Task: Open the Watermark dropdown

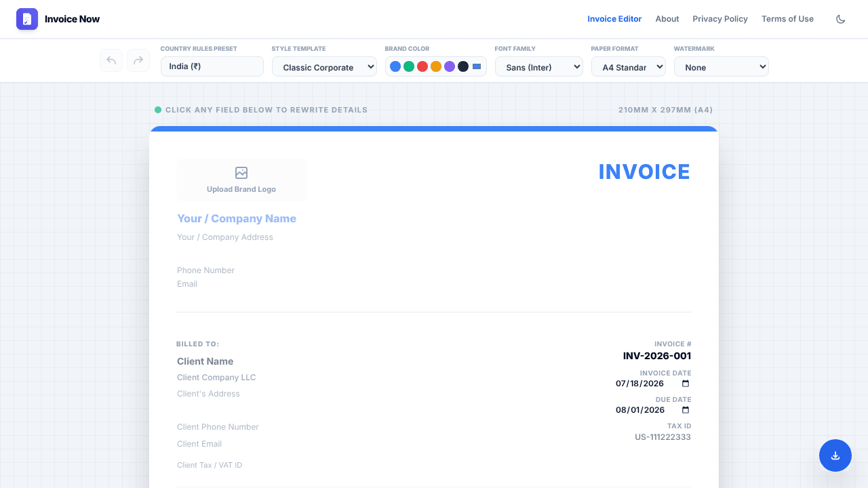Action: pos(722,66)
